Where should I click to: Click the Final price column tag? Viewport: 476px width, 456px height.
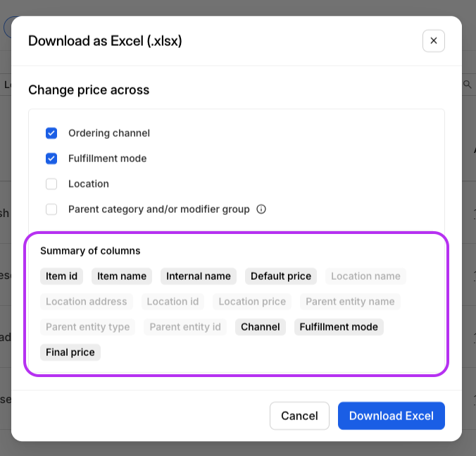point(70,352)
